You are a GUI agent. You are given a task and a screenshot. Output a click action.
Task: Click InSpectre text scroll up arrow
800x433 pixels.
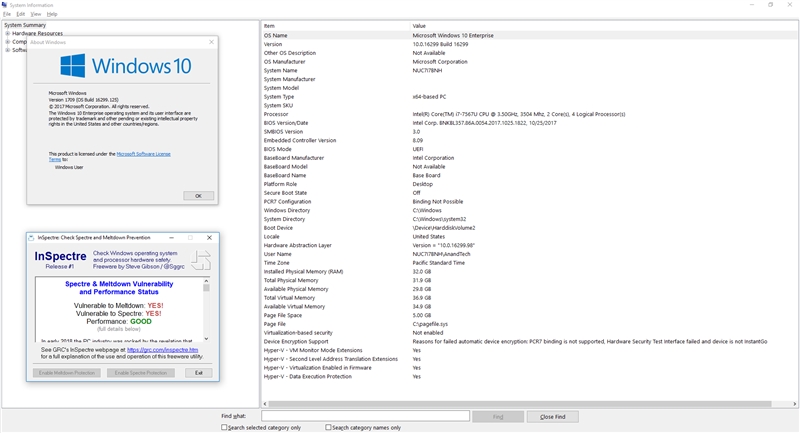pos(206,281)
